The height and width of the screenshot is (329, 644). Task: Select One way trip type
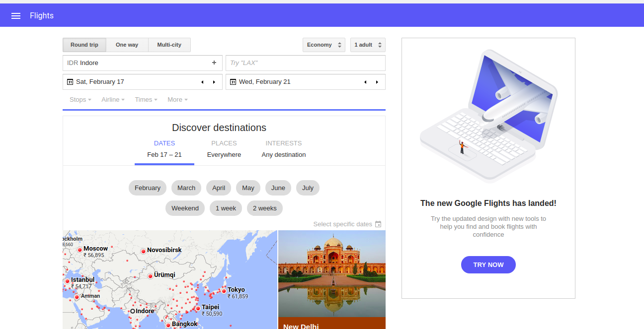(x=127, y=45)
